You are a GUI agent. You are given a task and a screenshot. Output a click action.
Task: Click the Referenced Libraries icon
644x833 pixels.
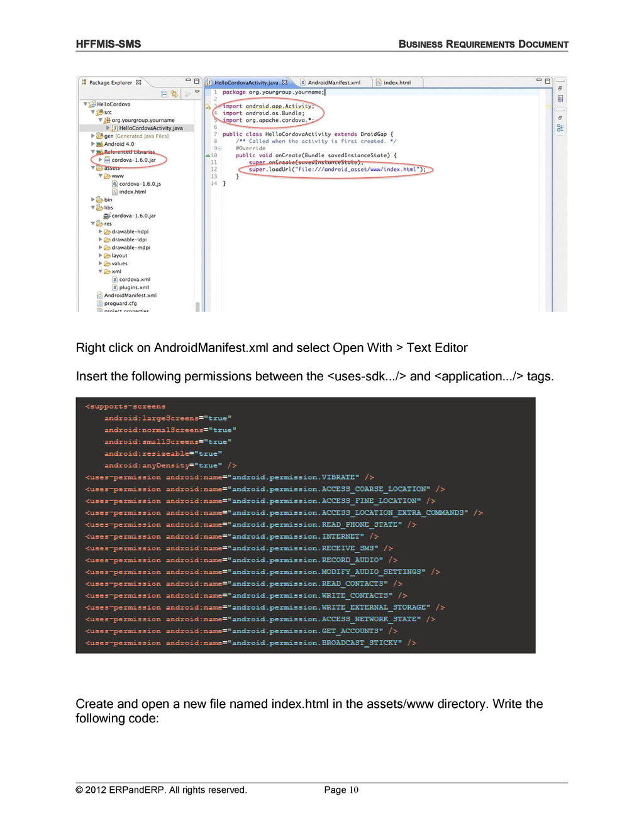click(100, 152)
